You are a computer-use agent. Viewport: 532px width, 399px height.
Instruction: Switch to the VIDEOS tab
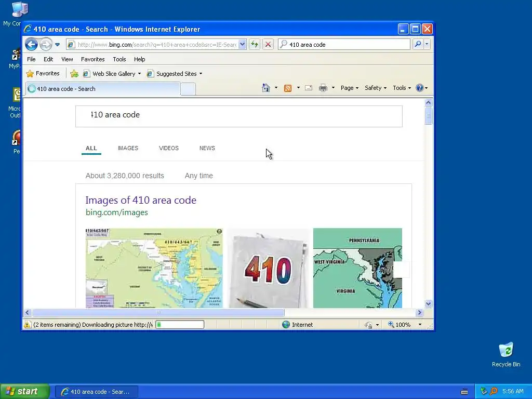169,148
